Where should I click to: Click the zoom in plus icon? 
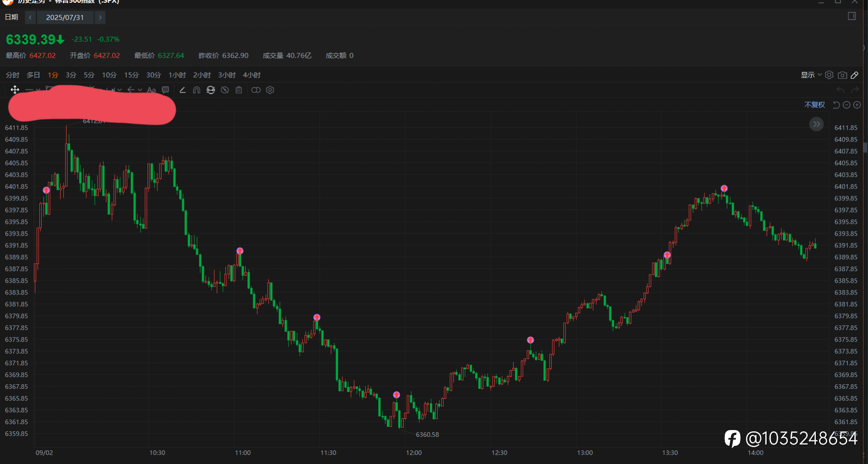pyautogui.click(x=857, y=105)
